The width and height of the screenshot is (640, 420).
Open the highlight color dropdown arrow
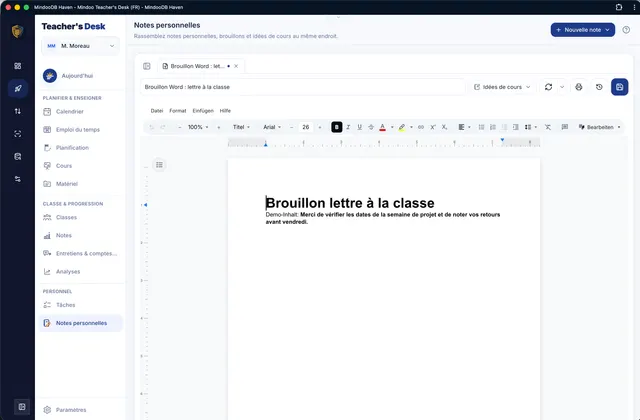pos(411,127)
